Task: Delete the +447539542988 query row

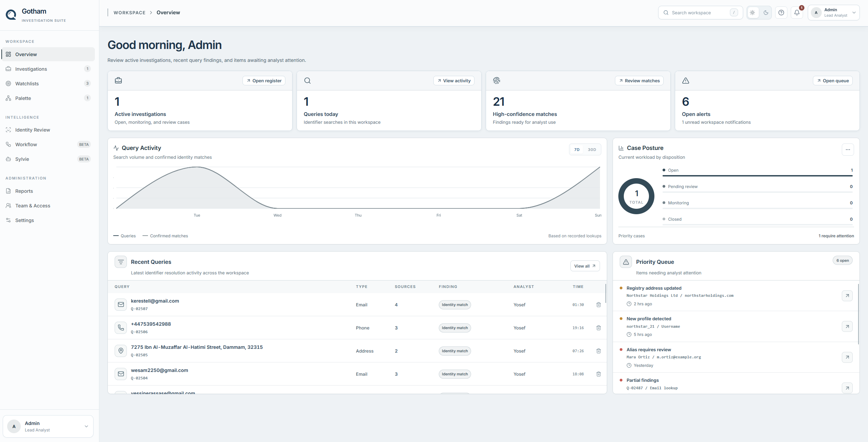Action: tap(599, 328)
